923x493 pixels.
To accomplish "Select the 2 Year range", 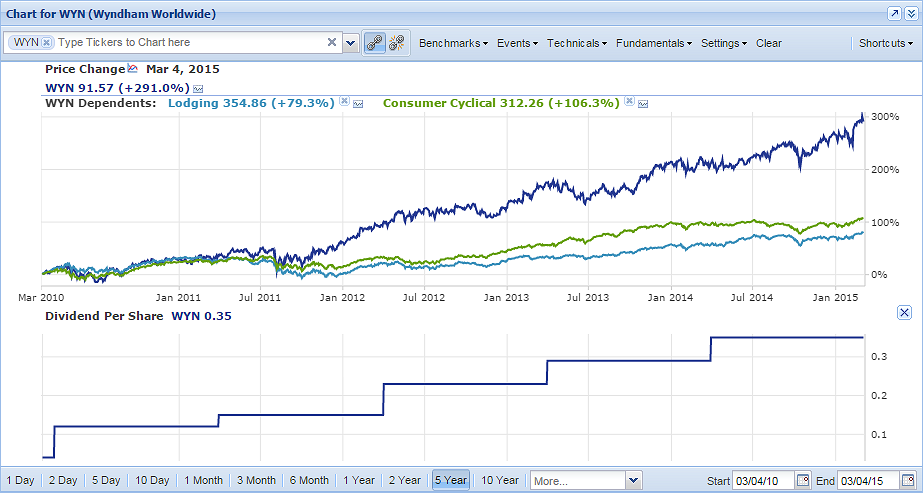I will click(404, 481).
